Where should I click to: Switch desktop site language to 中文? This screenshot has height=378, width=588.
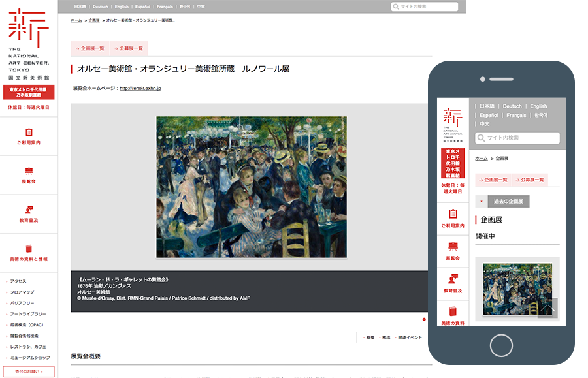(x=201, y=7)
